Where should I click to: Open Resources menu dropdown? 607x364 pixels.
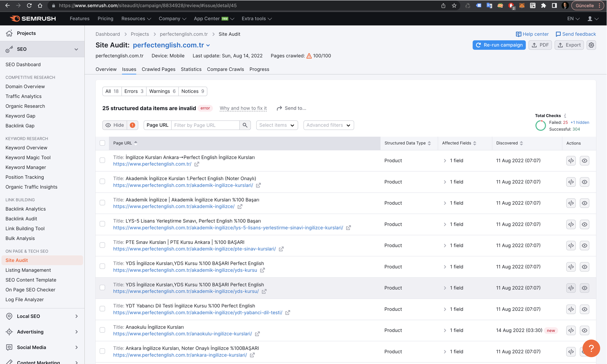click(x=136, y=19)
